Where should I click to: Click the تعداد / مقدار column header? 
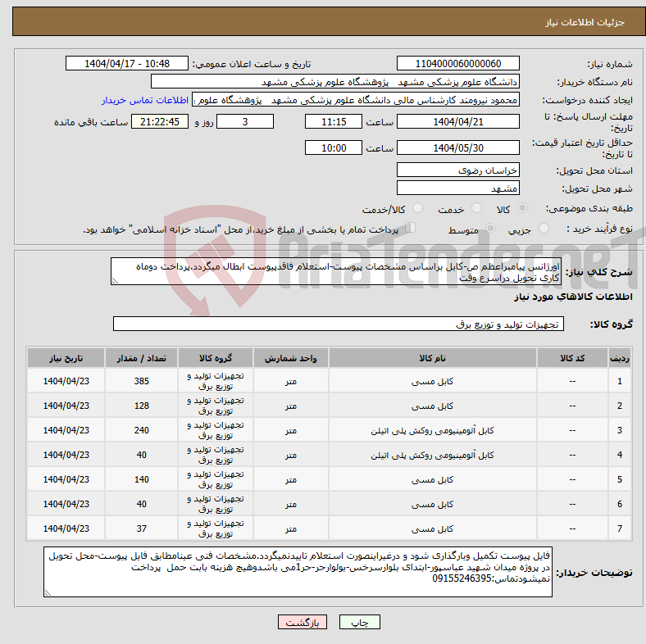click(141, 358)
